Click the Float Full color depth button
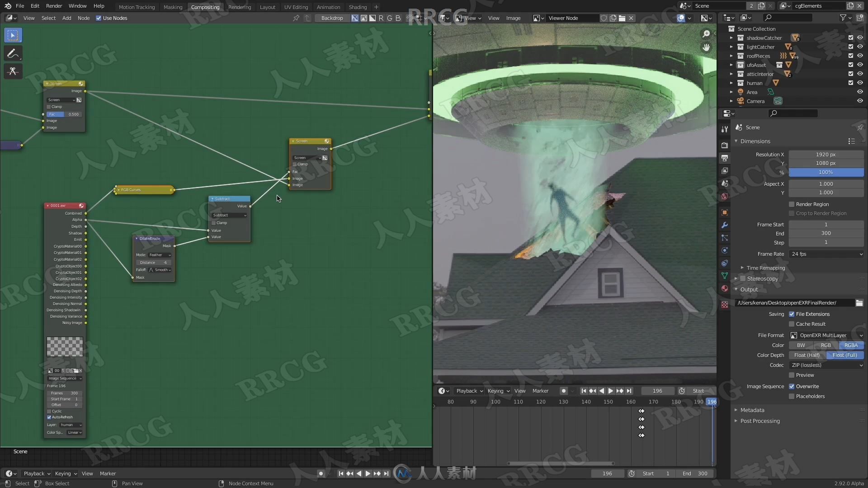The height and width of the screenshot is (488, 868). click(845, 355)
